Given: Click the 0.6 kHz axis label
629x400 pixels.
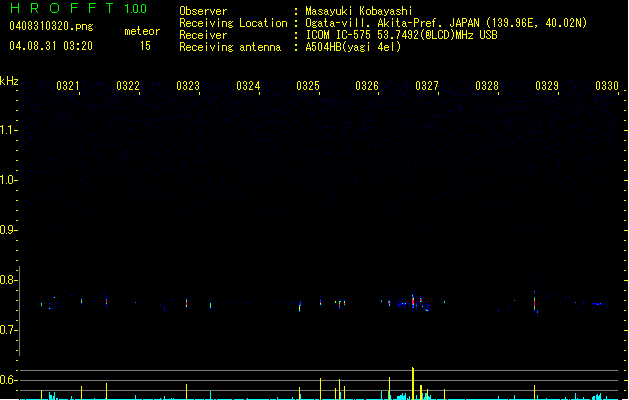Looking at the screenshot, I should (x=7, y=380).
